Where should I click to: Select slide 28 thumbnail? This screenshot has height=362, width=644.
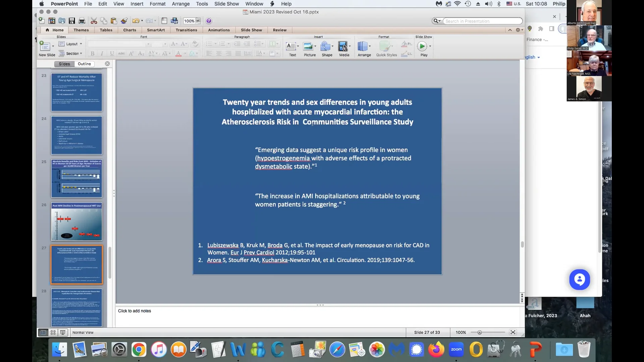[76, 307]
